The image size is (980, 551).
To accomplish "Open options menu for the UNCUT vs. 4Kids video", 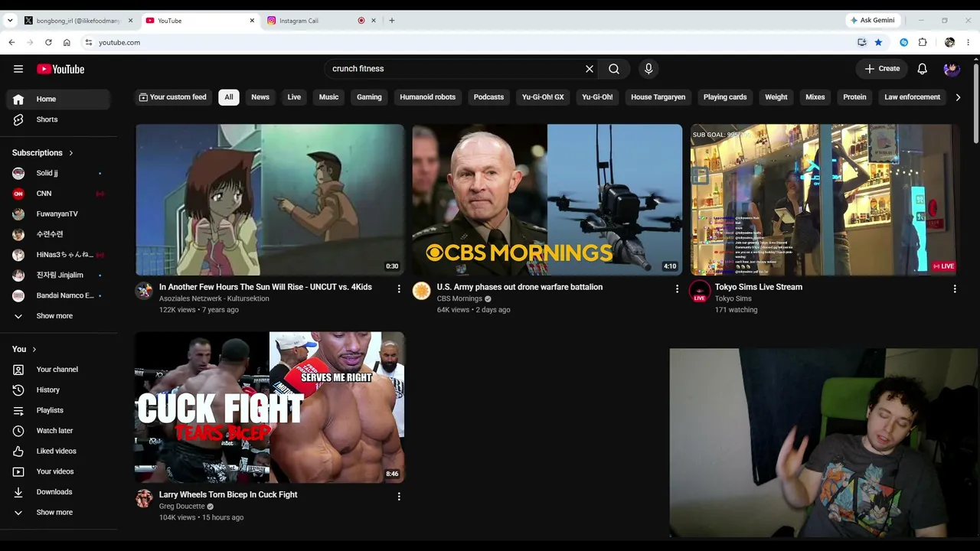I will click(x=399, y=289).
